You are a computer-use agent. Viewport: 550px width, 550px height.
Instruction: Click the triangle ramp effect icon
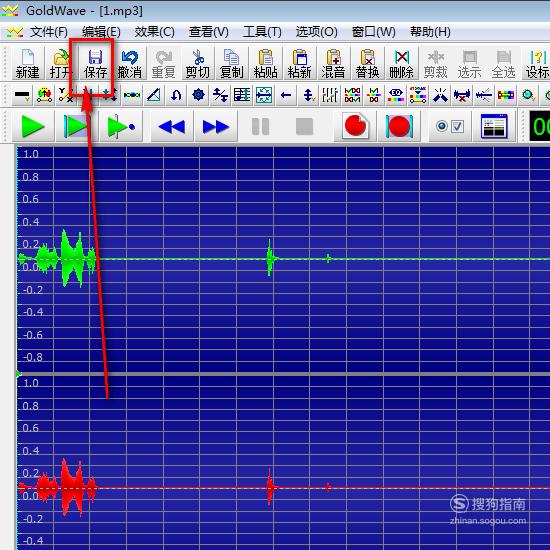tap(154, 95)
